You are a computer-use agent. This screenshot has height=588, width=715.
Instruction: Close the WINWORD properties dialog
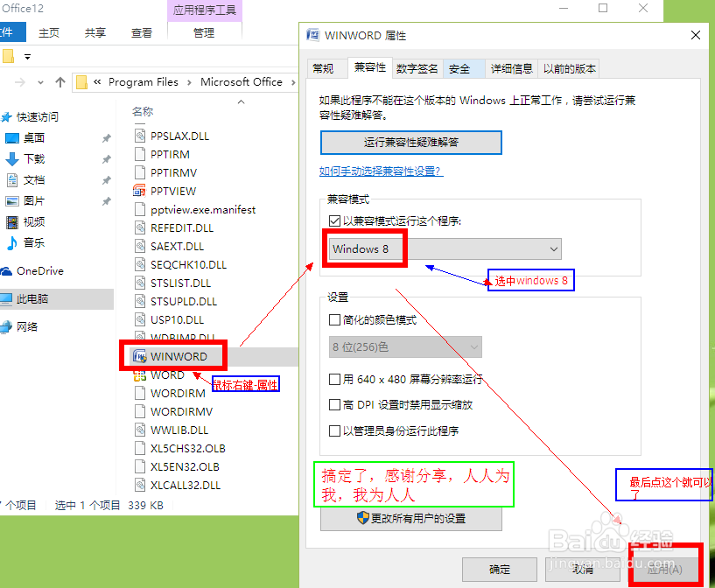[696, 35]
